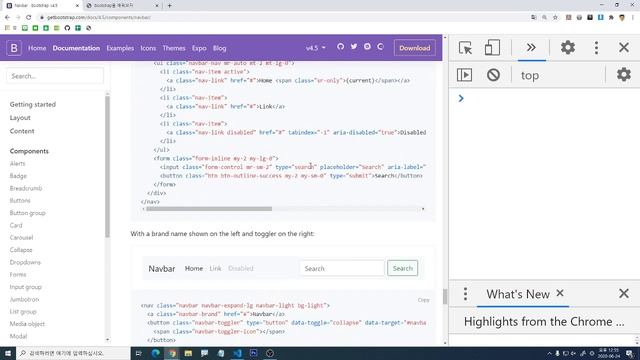Open console settings gear
640x360 pixels.
(624, 75)
